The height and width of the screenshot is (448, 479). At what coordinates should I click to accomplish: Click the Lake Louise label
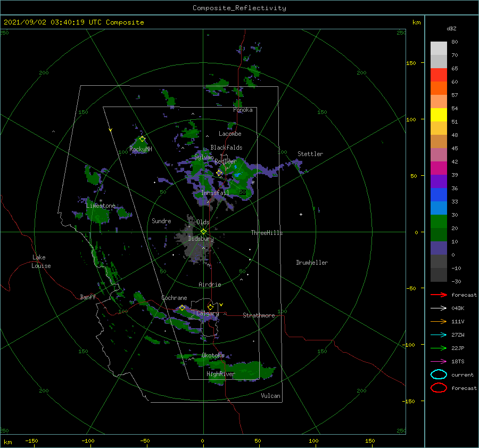pos(41,262)
